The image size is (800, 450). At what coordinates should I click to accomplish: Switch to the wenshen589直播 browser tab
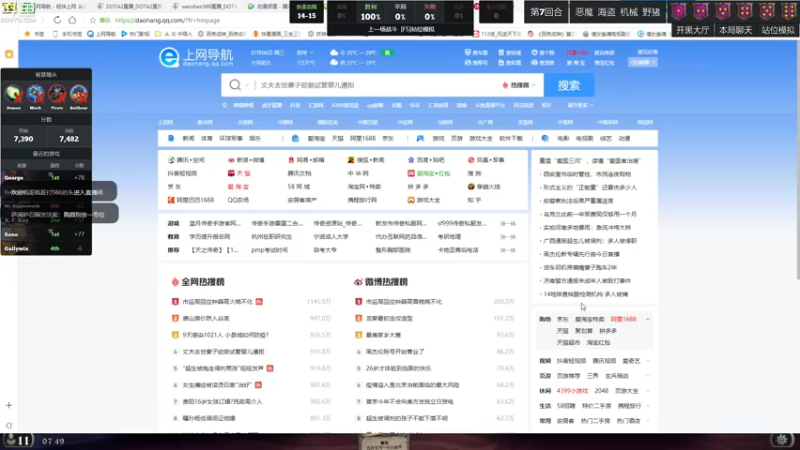pyautogui.click(x=205, y=7)
